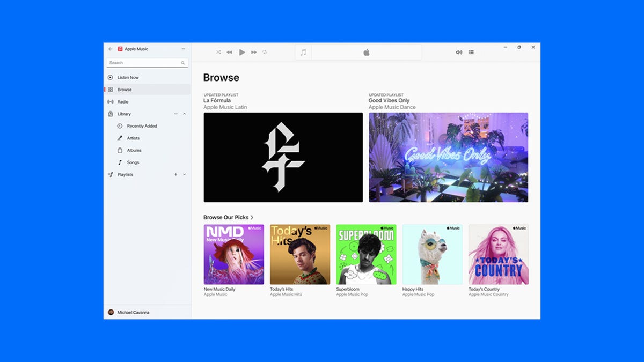644x362 pixels.
Task: Skip to previous track
Action: (x=229, y=52)
